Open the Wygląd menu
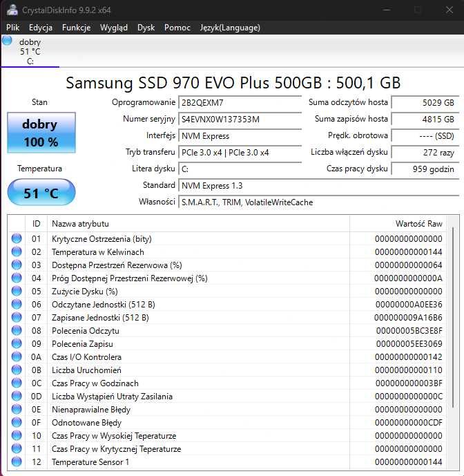The image size is (464, 476). (x=114, y=28)
